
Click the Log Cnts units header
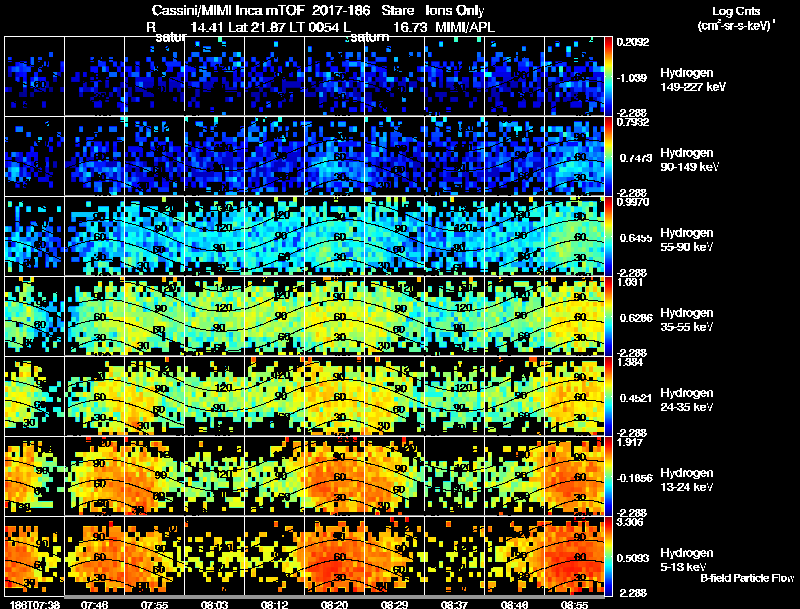(x=736, y=18)
